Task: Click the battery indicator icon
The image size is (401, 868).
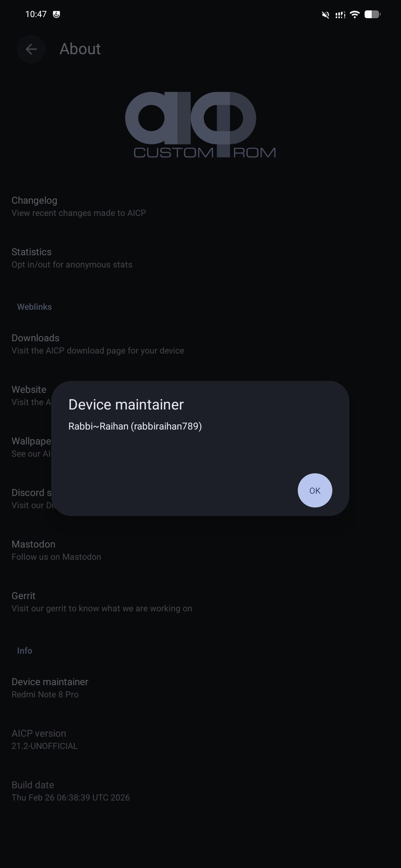Action: click(372, 14)
